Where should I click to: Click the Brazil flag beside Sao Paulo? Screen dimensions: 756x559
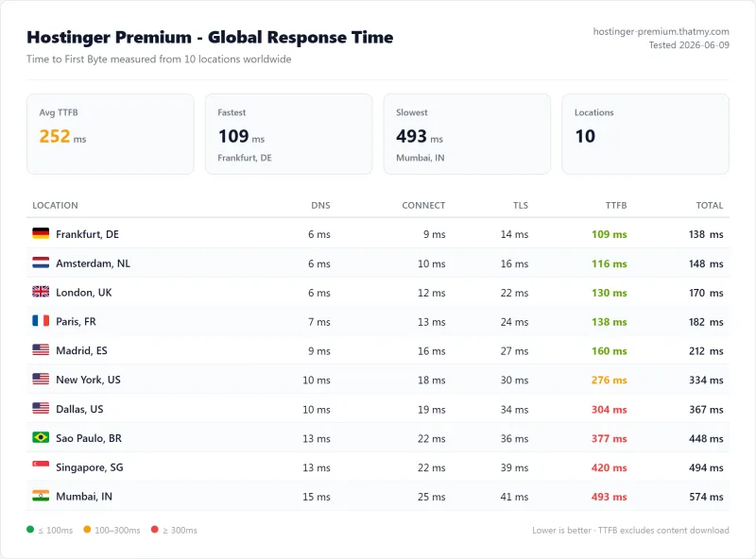coord(41,437)
